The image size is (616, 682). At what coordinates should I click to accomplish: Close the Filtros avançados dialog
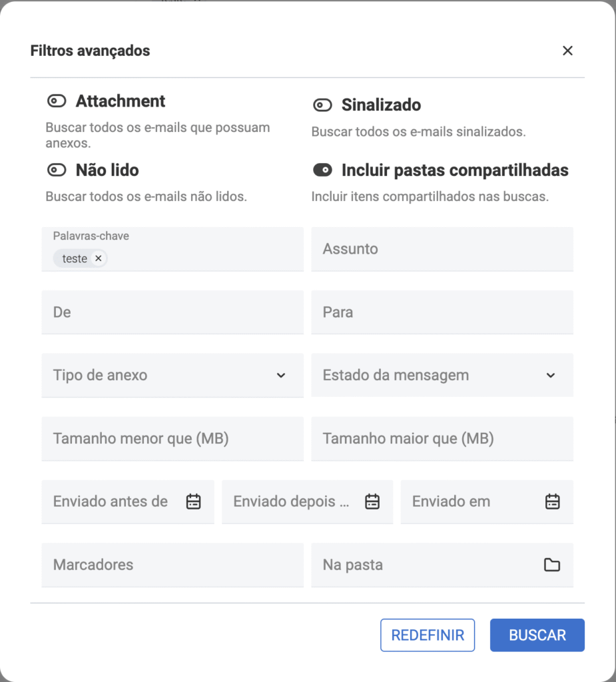tap(567, 51)
